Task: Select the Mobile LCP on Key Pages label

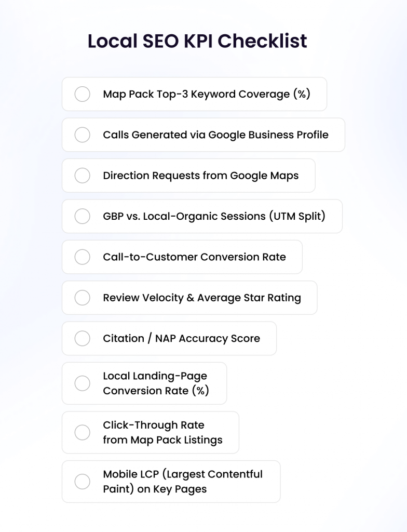Action: [183, 482]
